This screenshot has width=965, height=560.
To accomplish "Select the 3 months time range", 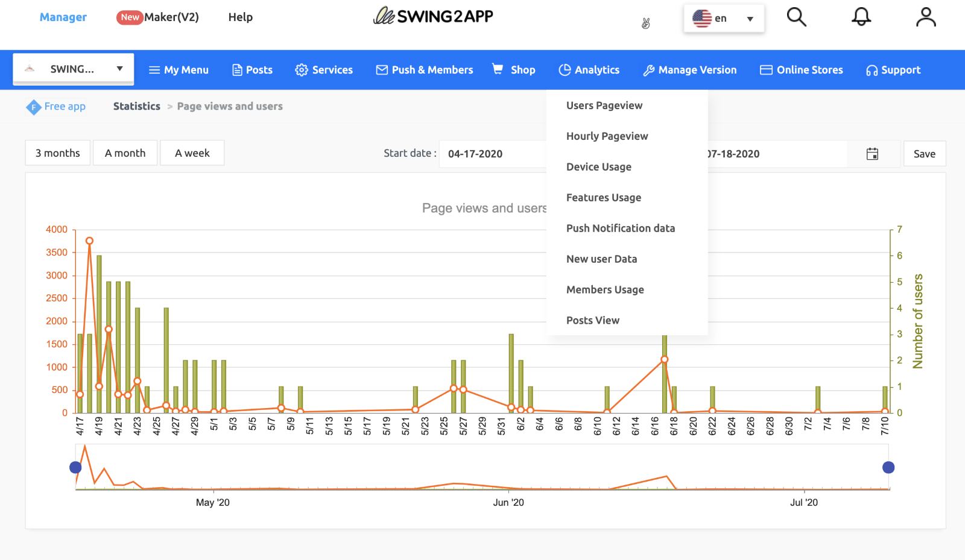I will coord(57,153).
